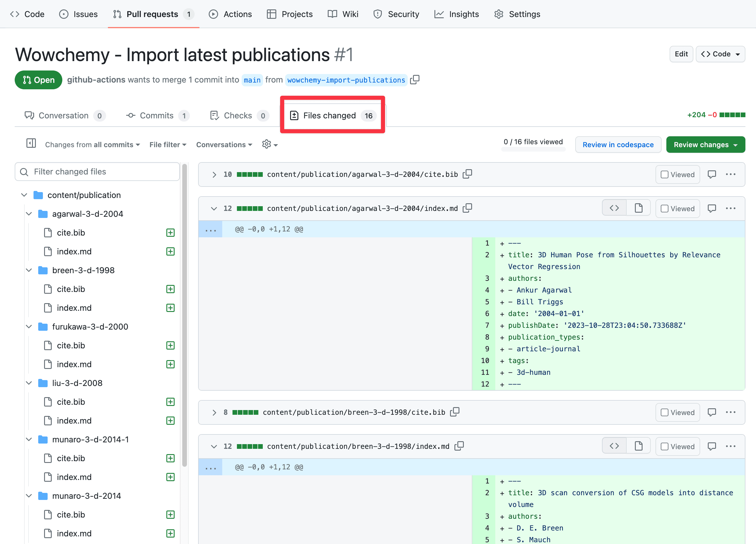Expand the agarwal-3-d-2004/cite.bib diff
Image resolution: width=756 pixels, height=544 pixels.
point(214,174)
